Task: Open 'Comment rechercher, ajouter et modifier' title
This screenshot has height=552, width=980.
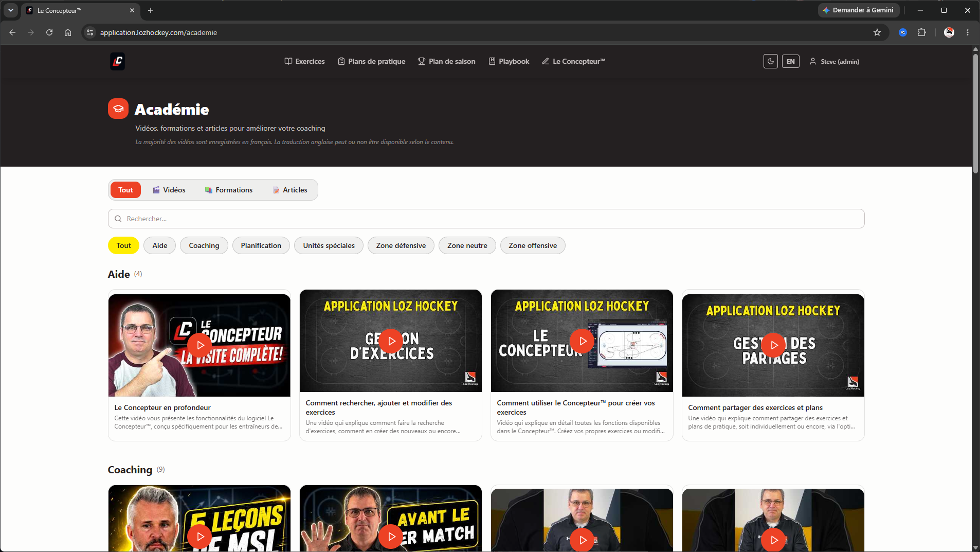Action: pyautogui.click(x=379, y=407)
